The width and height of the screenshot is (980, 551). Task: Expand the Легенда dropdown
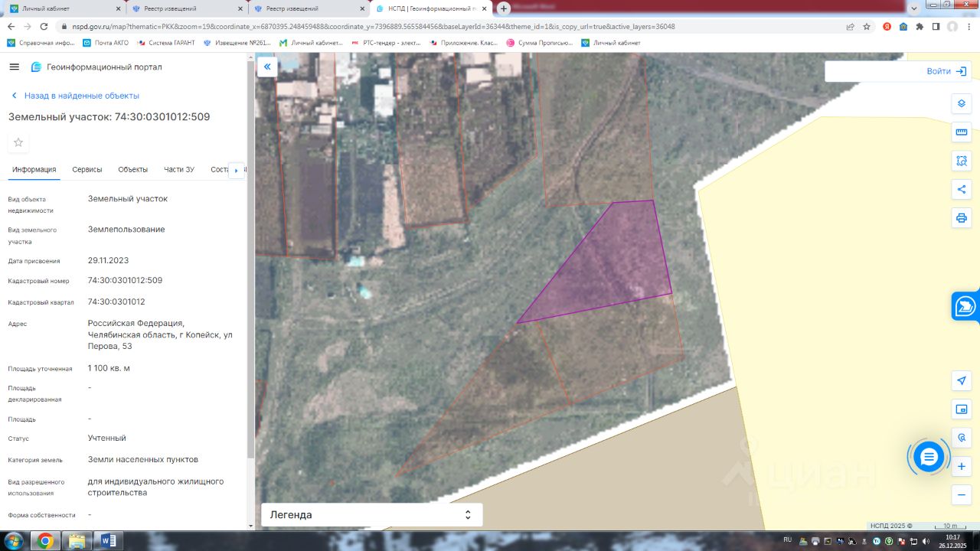372,515
